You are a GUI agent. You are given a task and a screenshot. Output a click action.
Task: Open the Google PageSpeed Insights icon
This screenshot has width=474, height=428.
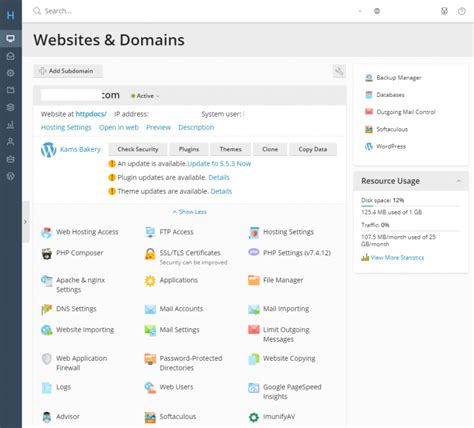(254, 388)
